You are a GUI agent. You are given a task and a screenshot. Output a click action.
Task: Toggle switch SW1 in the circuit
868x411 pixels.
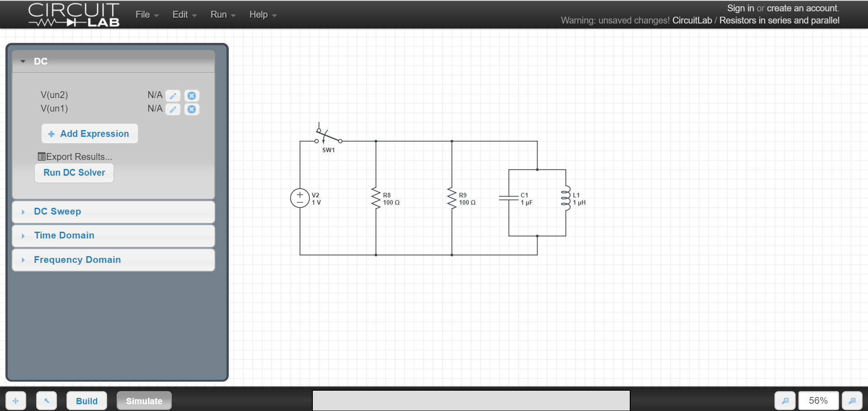[328, 136]
